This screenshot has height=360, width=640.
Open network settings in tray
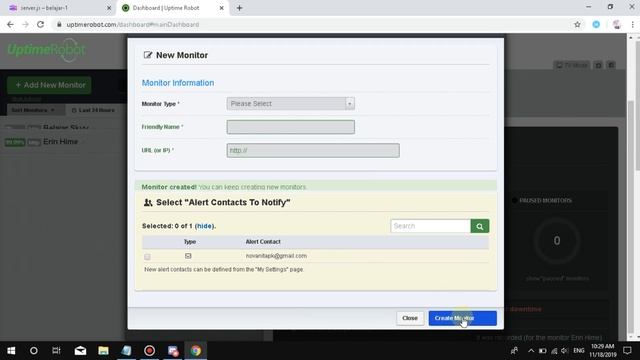click(554, 351)
